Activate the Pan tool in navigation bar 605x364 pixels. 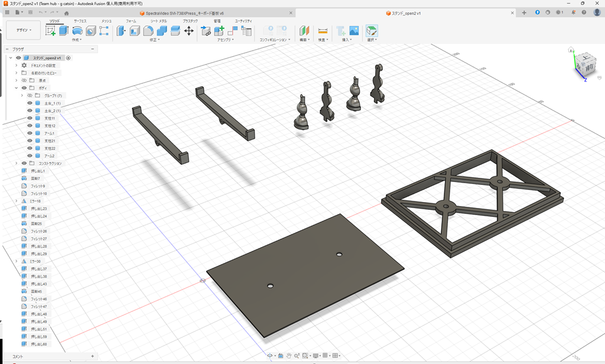click(x=289, y=356)
